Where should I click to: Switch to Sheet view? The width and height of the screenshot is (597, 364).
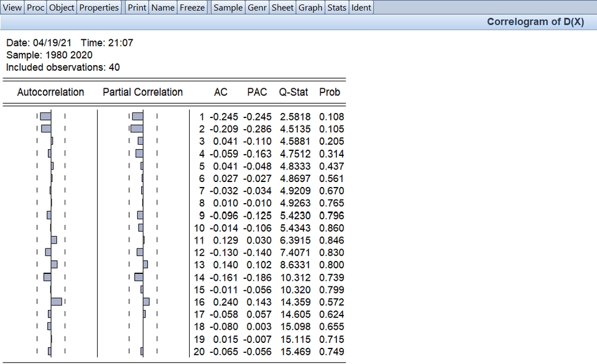pyautogui.click(x=282, y=7)
